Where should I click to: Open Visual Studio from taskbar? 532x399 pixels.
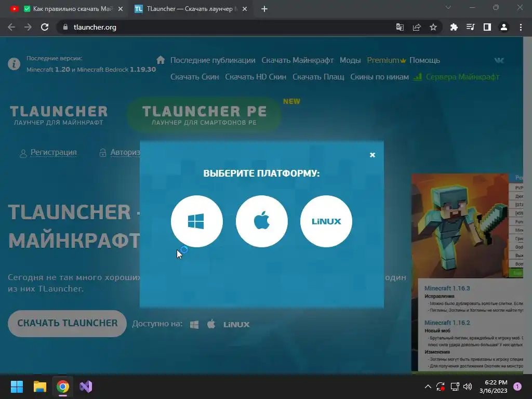click(86, 387)
